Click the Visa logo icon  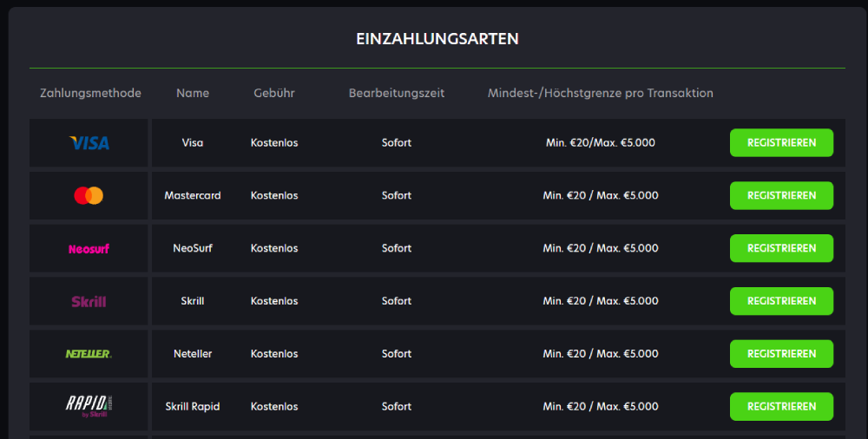(89, 143)
